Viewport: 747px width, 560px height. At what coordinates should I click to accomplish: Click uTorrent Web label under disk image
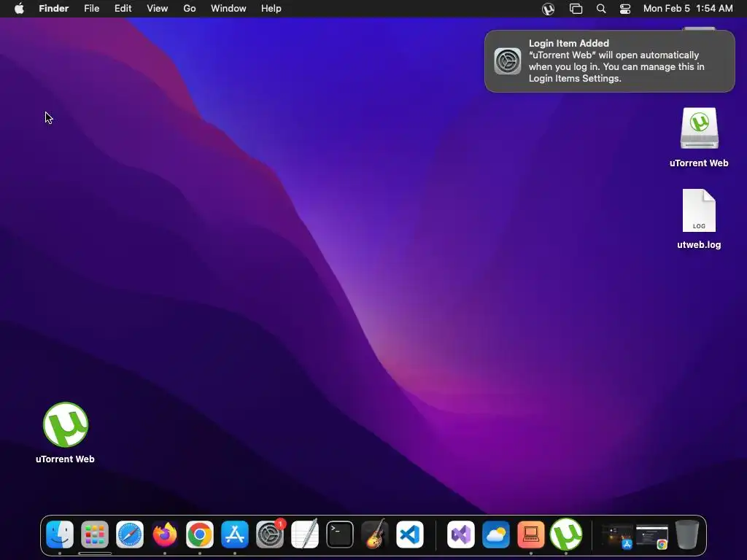click(699, 163)
